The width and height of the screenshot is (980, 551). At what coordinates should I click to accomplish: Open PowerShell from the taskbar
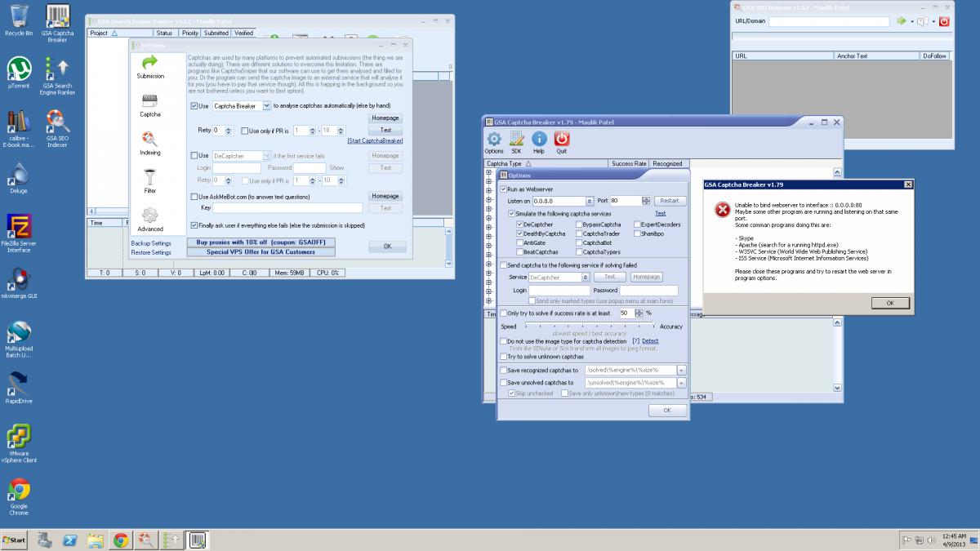pyautogui.click(x=70, y=540)
